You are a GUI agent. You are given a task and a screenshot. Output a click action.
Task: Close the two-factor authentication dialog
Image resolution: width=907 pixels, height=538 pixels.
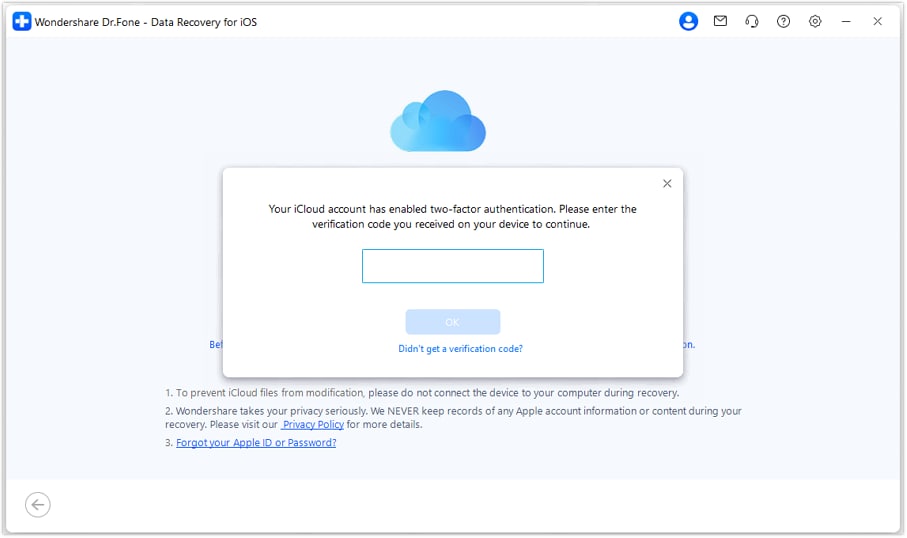667,183
